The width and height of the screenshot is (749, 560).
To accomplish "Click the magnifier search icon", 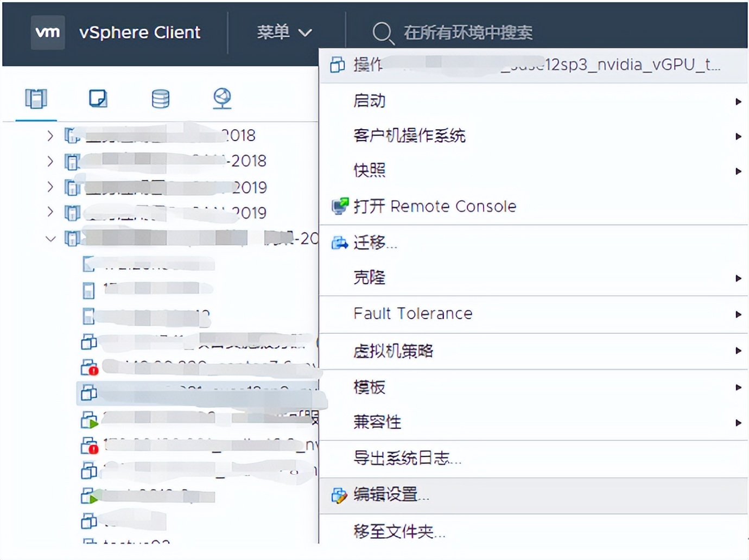I will pos(383,33).
